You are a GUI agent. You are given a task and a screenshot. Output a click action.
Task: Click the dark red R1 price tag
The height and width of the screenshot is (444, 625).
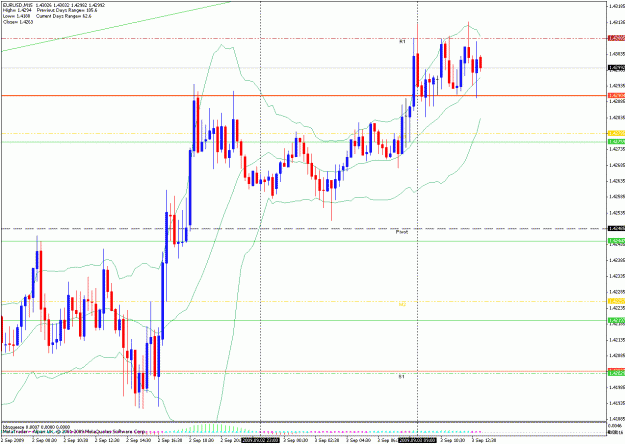tap(616, 38)
